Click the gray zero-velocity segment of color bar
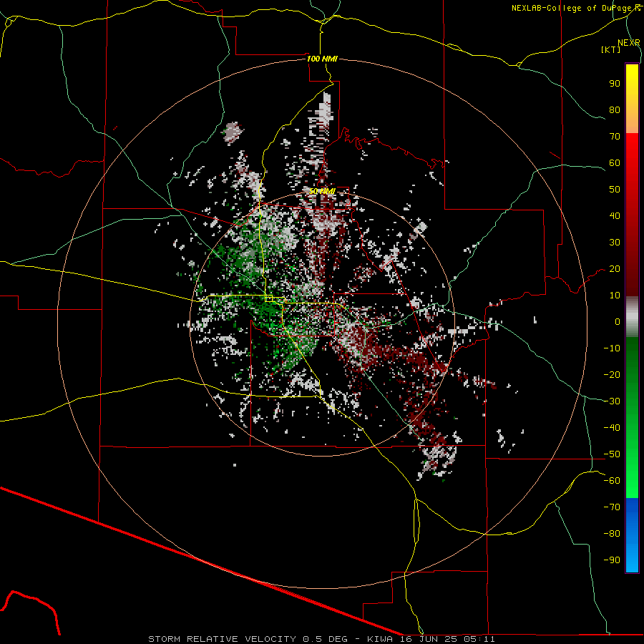The image size is (644, 644). 632,316
